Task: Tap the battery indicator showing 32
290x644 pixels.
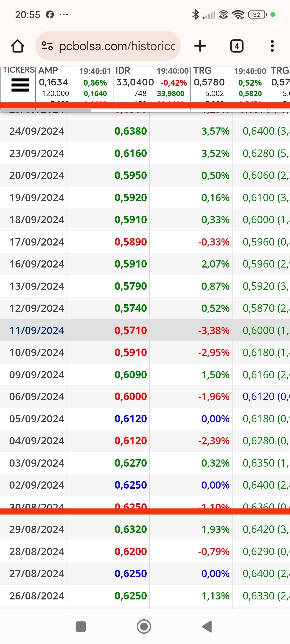Action: [x=258, y=14]
